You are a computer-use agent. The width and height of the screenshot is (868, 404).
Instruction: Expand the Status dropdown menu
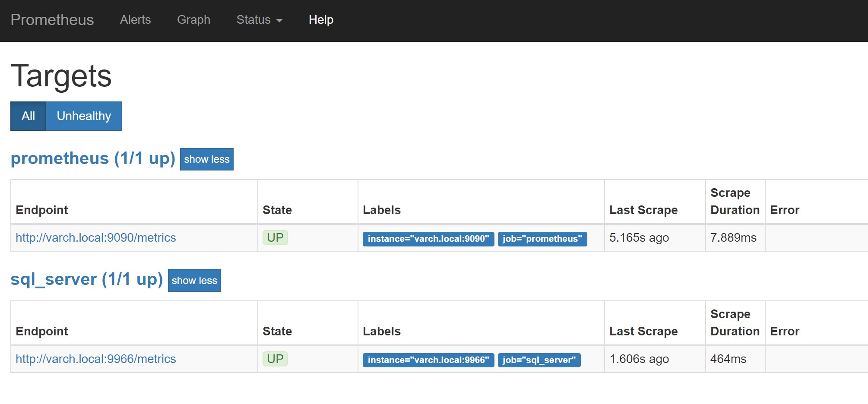click(260, 20)
